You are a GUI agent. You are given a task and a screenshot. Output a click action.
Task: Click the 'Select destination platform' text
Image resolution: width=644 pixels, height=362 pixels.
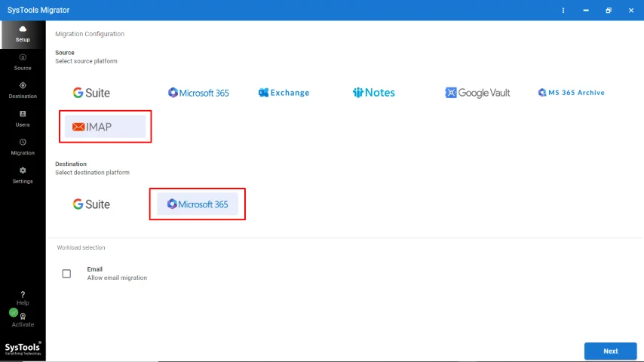(x=93, y=173)
